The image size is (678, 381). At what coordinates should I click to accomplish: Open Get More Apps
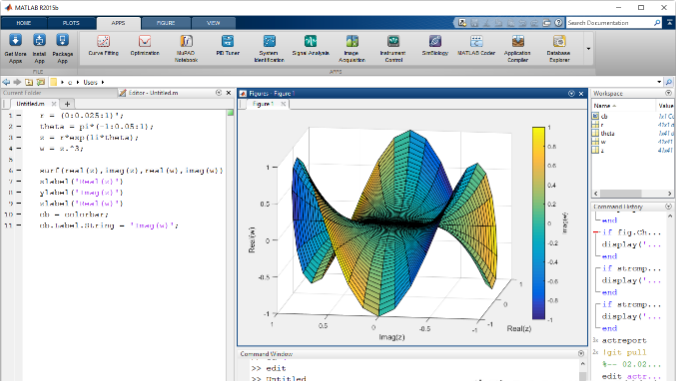coord(15,48)
